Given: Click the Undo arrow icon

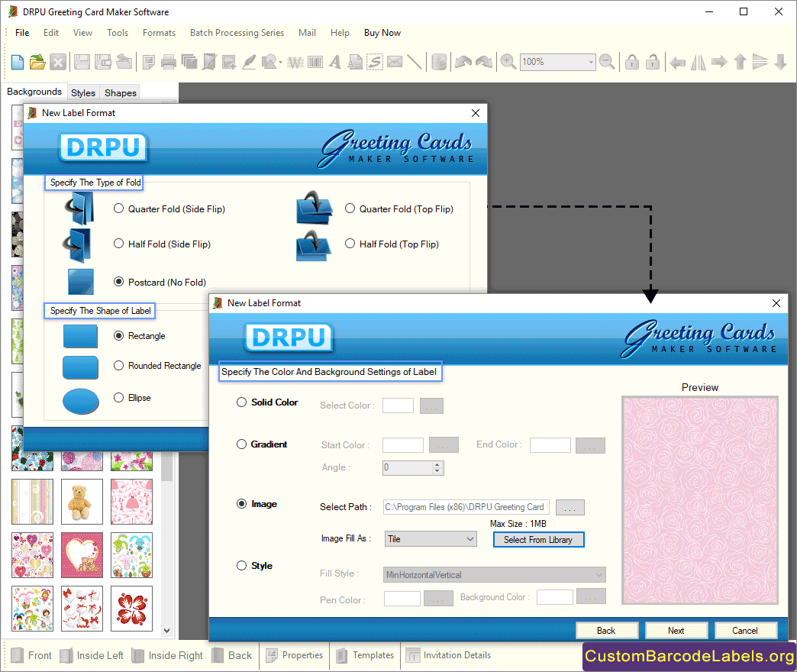Looking at the screenshot, I should pos(463,62).
